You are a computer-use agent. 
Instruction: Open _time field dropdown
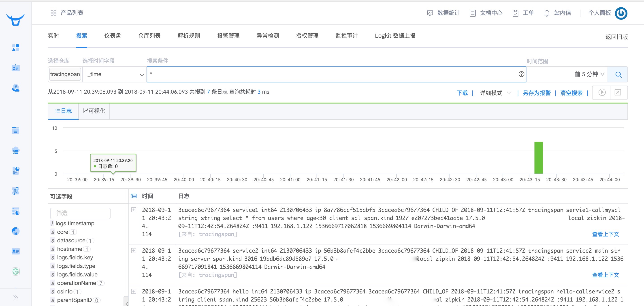(x=115, y=74)
